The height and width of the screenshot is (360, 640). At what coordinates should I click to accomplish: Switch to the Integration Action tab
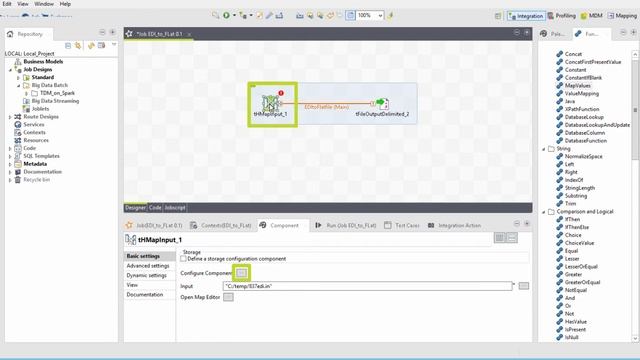[454, 225]
